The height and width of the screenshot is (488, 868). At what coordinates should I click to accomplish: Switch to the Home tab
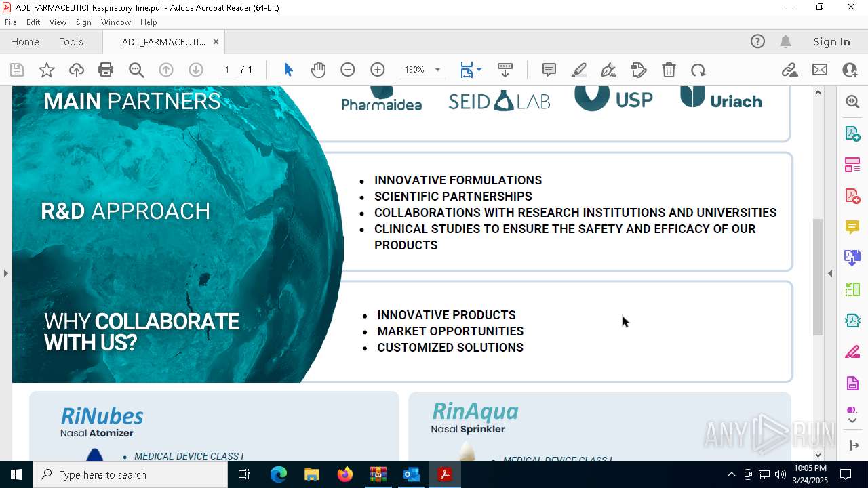pyautogui.click(x=25, y=41)
